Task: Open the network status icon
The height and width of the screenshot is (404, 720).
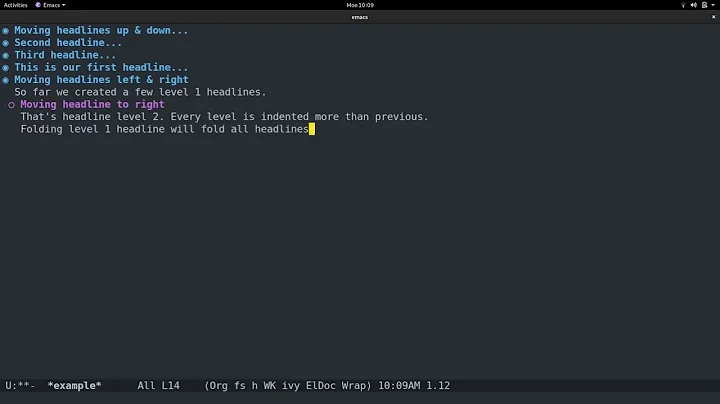Action: (683, 5)
